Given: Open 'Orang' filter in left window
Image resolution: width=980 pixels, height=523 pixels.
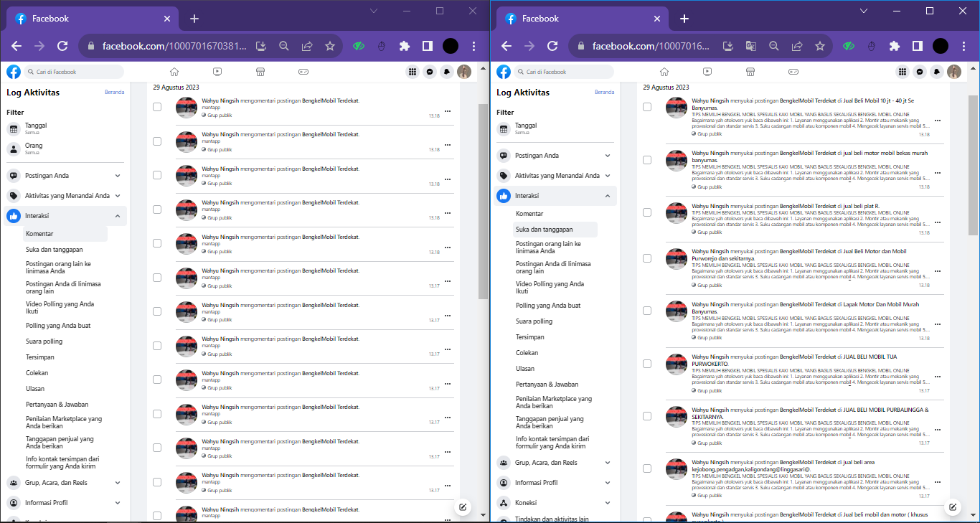Looking at the screenshot, I should pyautogui.click(x=65, y=149).
